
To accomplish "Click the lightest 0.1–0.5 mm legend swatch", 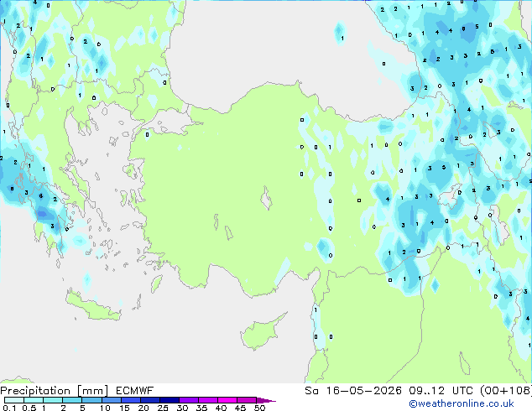I will click(14, 400).
